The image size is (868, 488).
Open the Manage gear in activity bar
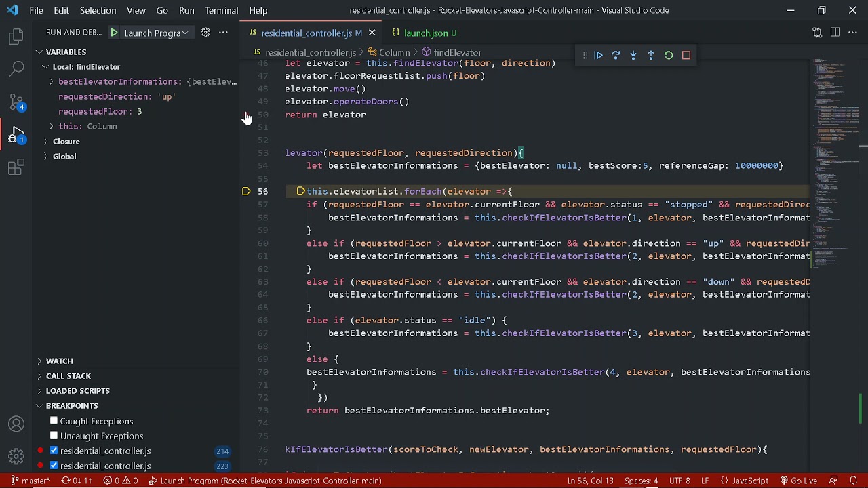pos(16,455)
